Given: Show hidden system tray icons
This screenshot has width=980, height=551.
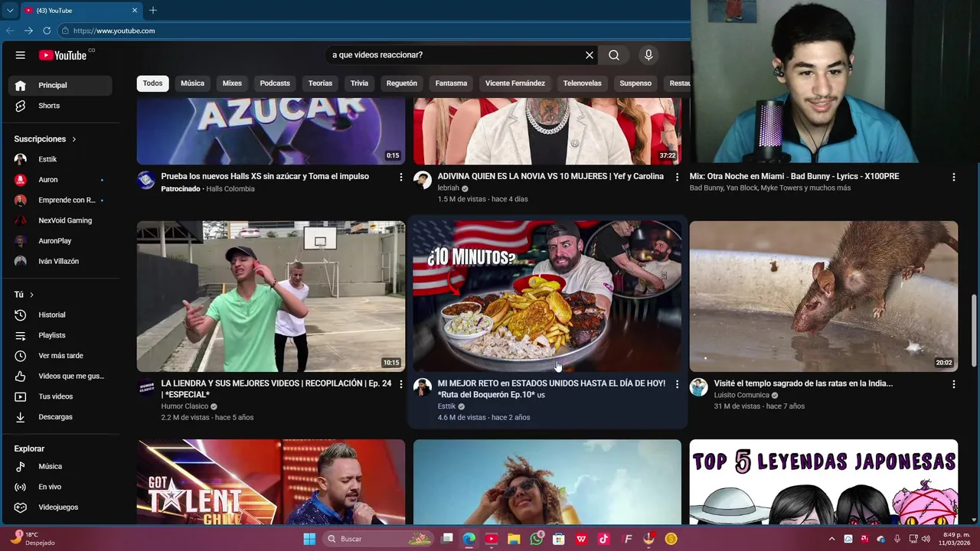Looking at the screenshot, I should [832, 539].
